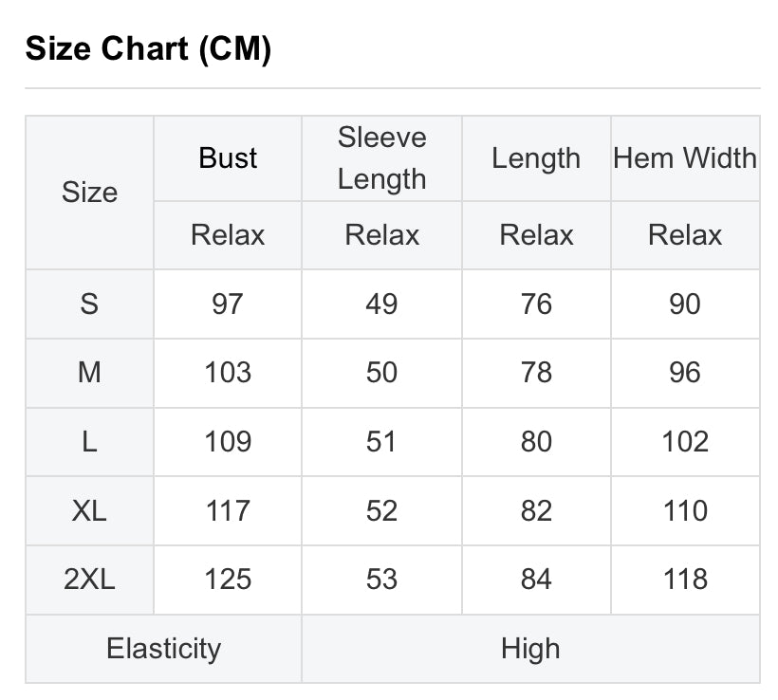This screenshot has height=700, width=778.
Task: Select the Bust column header
Action: point(228,158)
